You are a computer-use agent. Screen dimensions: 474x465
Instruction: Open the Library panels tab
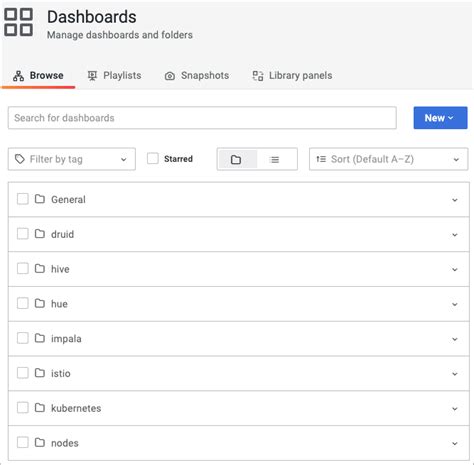[x=292, y=76]
